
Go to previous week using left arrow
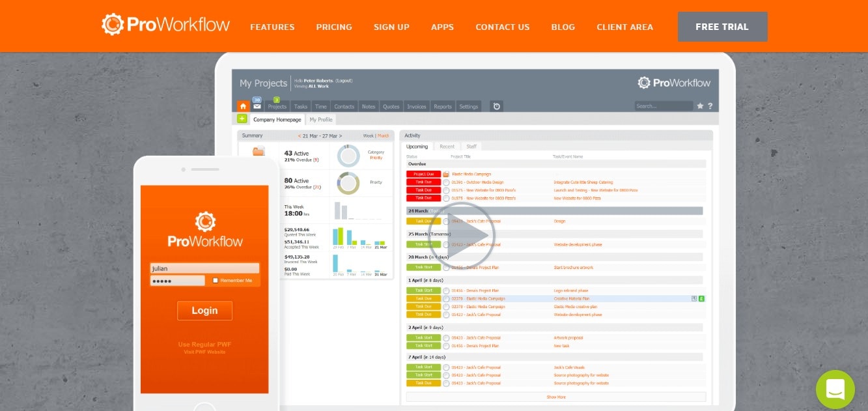(x=300, y=135)
